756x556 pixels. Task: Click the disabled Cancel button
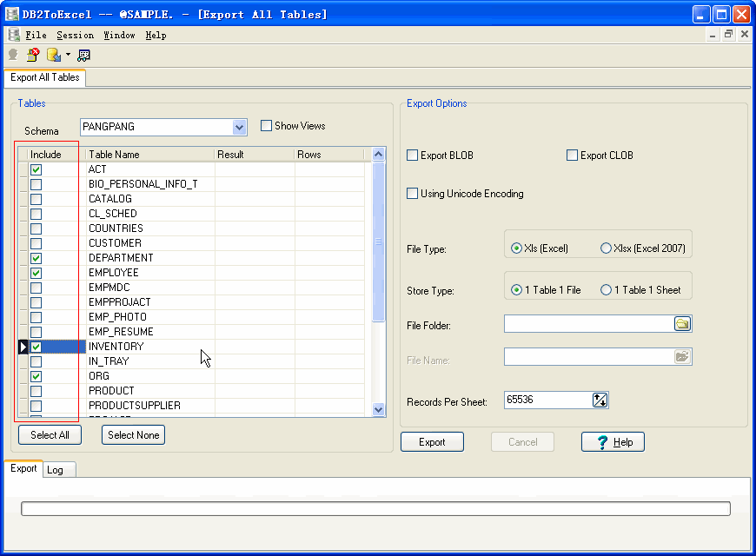pyautogui.click(x=522, y=442)
